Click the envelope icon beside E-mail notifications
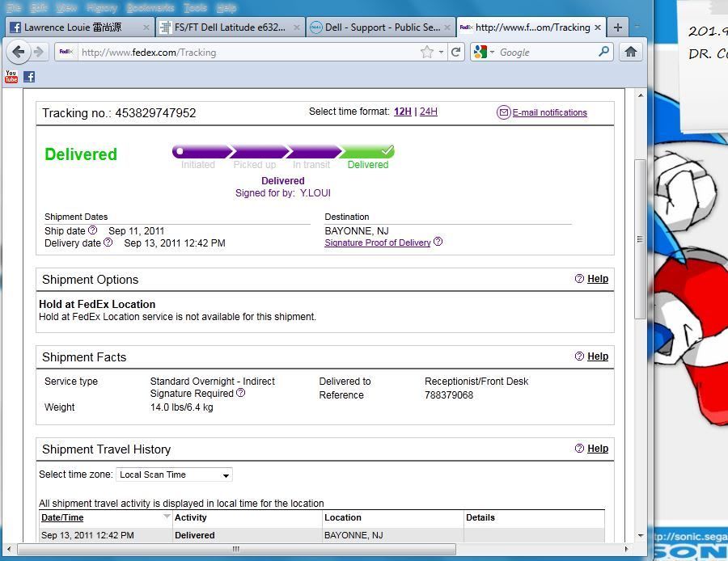Screen dimensions: 728x561 pyautogui.click(x=504, y=112)
